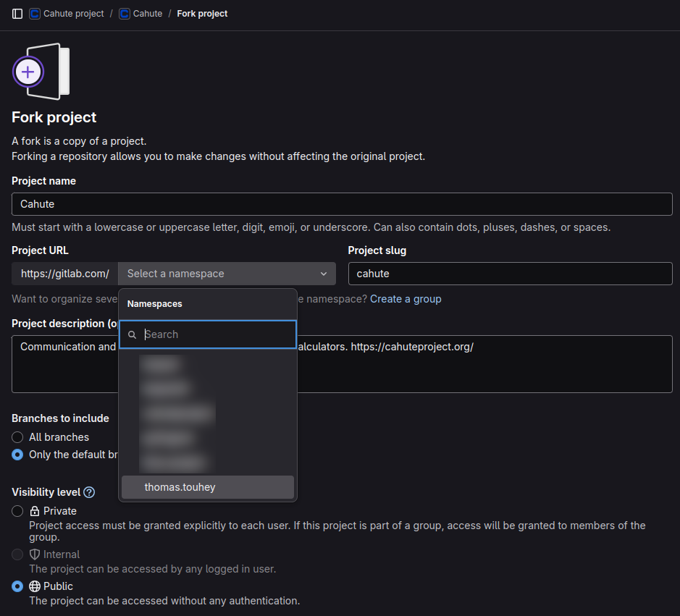Toggle the sidebar panel icon
This screenshot has height=616, width=680.
(17, 14)
